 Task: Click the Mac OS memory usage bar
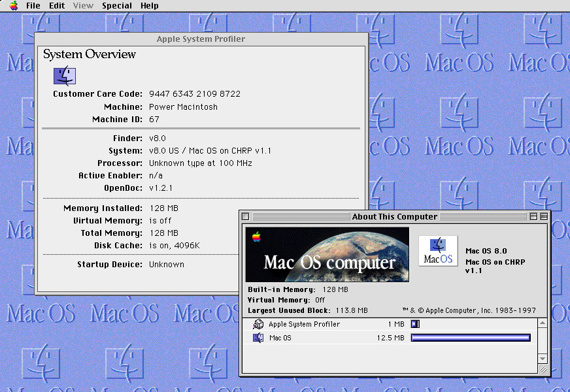tap(470, 338)
